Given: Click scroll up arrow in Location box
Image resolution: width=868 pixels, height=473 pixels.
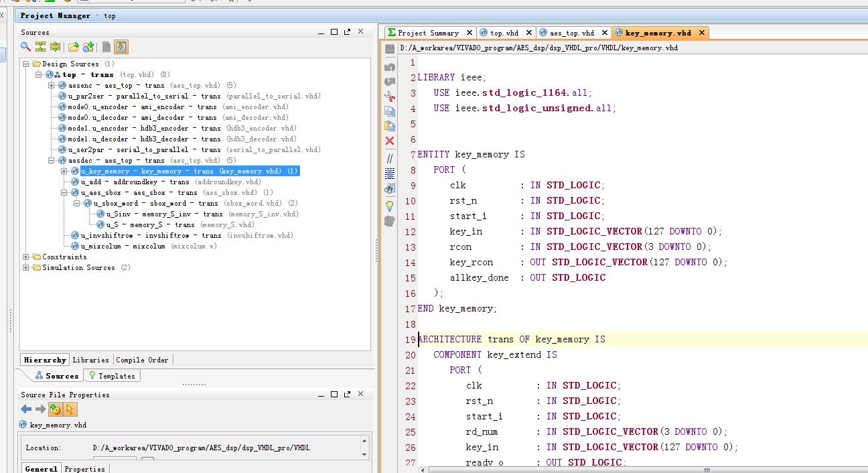Looking at the screenshot, I should click(x=365, y=440).
